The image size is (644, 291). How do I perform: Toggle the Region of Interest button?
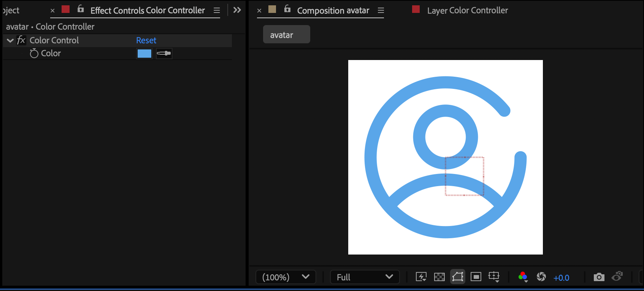point(476,277)
